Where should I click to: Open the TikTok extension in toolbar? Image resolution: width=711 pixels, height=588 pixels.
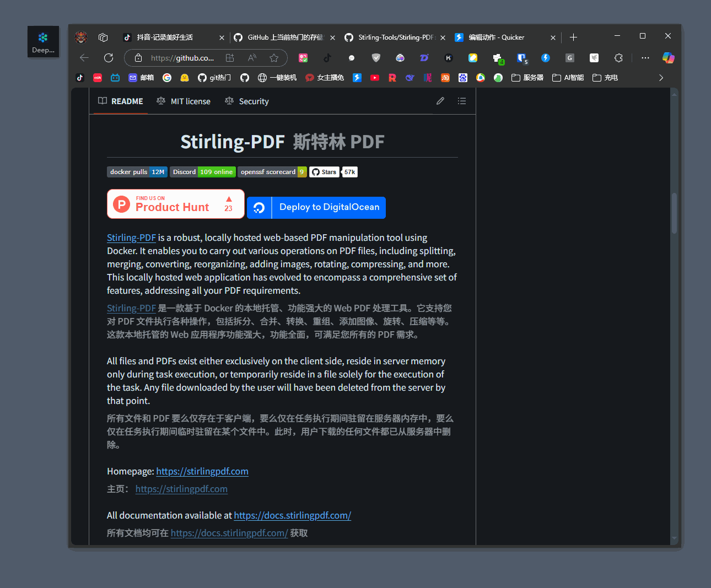pos(327,58)
